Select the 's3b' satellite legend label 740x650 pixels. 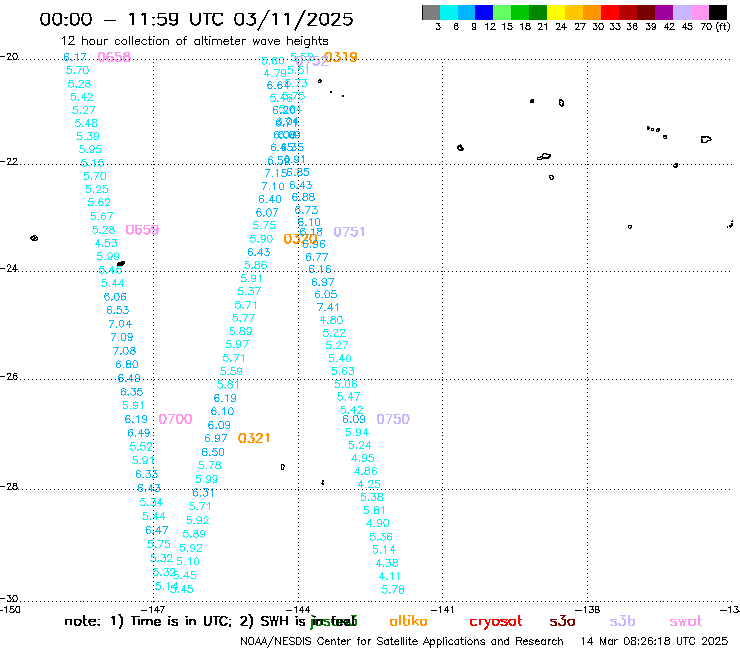point(622,621)
